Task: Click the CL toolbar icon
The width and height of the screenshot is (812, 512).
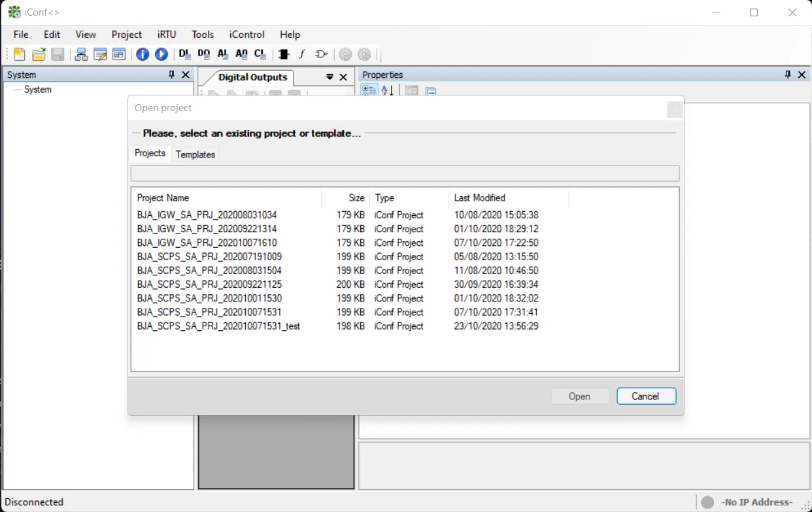Action: tap(260, 54)
